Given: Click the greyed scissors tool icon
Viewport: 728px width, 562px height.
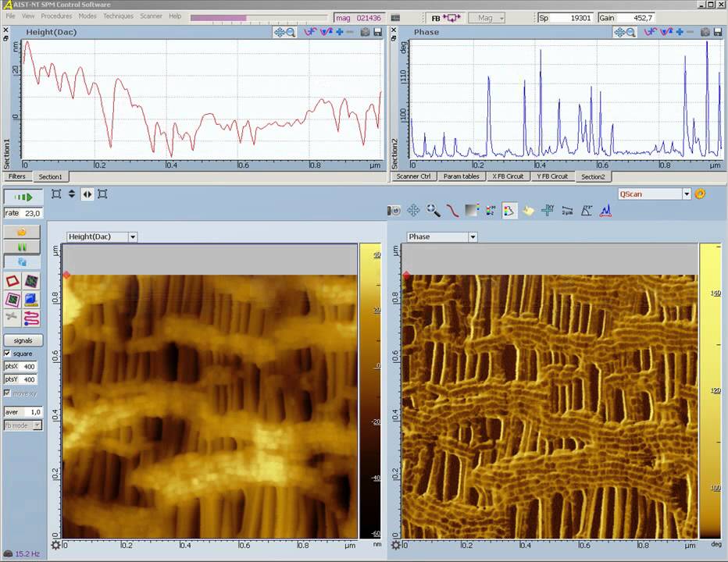Looking at the screenshot, I should (x=12, y=318).
